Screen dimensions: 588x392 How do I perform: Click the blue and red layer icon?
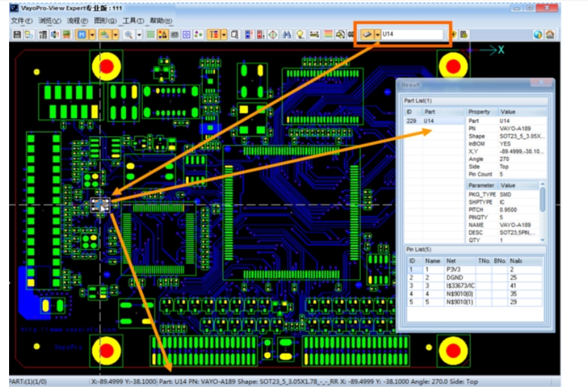point(249,34)
